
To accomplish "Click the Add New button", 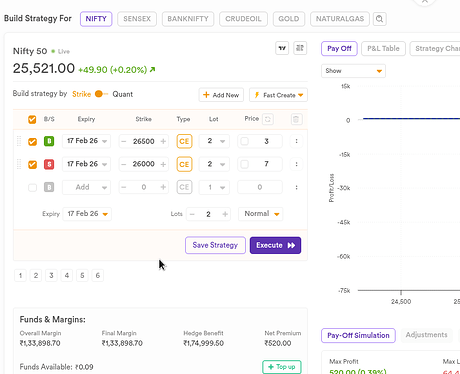I will pos(221,95).
